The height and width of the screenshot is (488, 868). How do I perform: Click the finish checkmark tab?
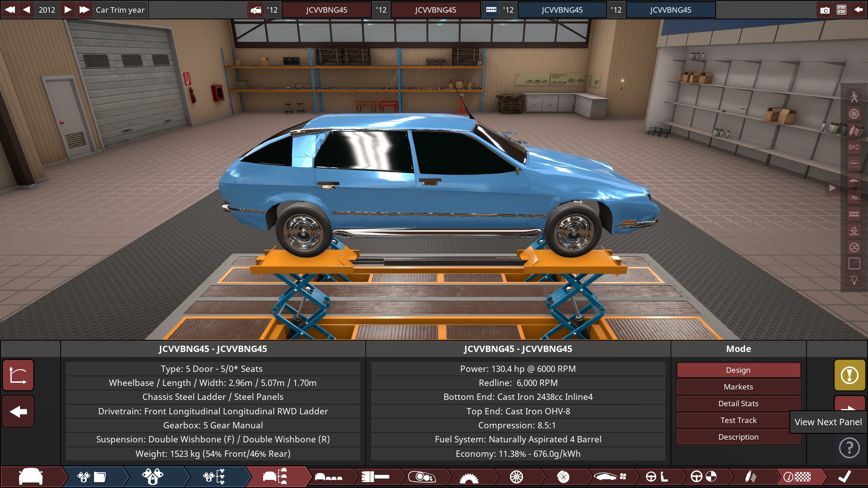(x=844, y=477)
